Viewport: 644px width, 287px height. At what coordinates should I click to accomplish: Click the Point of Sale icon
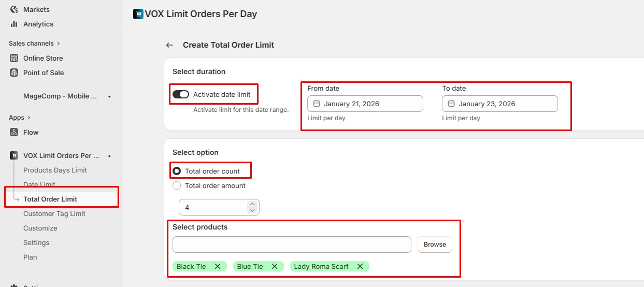click(14, 73)
